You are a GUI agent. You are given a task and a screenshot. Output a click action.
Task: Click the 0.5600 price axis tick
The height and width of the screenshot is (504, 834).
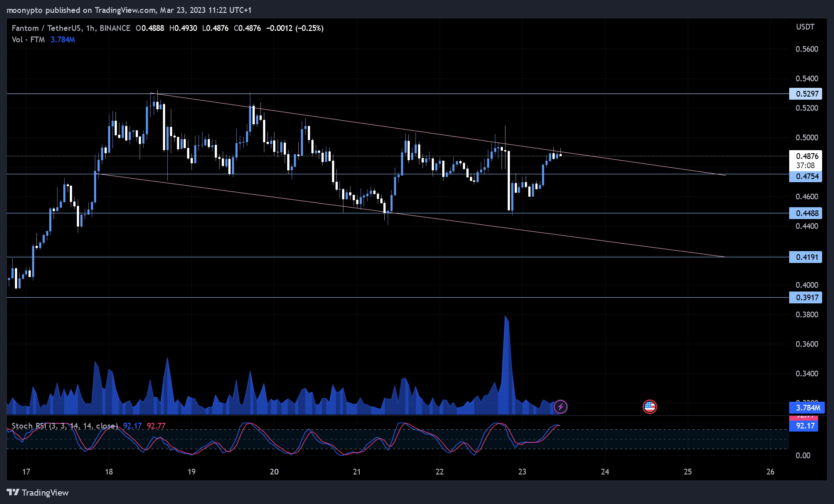pyautogui.click(x=807, y=49)
